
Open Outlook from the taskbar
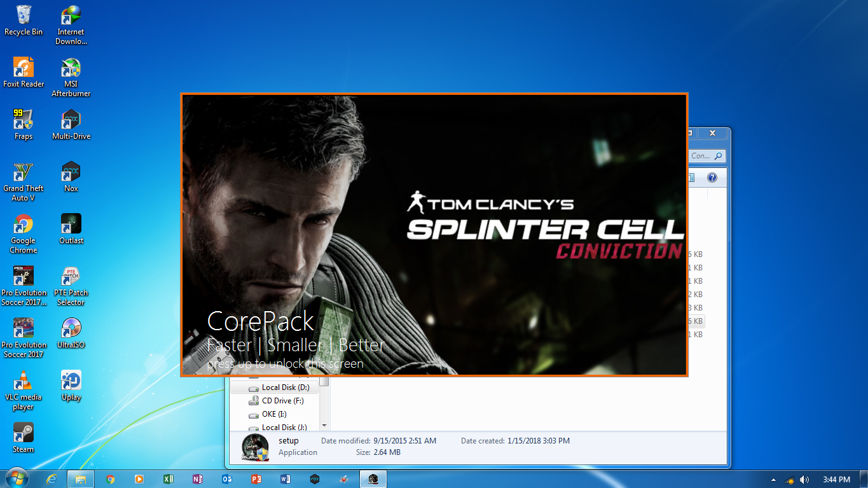227,479
